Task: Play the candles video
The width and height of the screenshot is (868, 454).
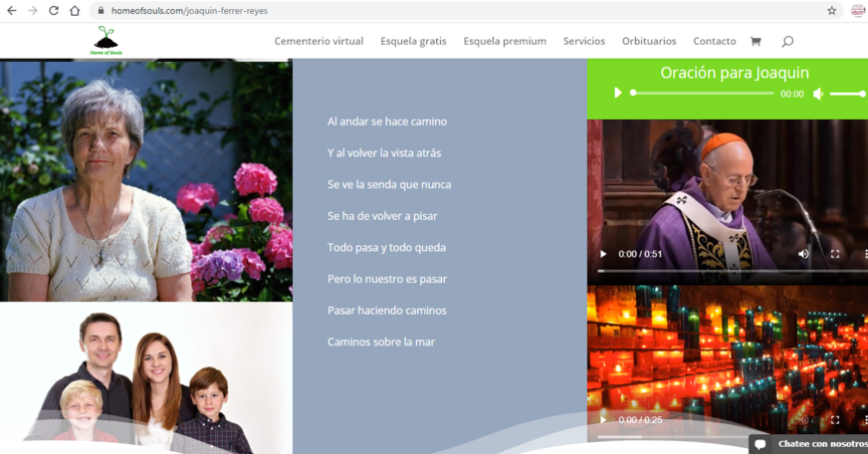Action: [603, 420]
